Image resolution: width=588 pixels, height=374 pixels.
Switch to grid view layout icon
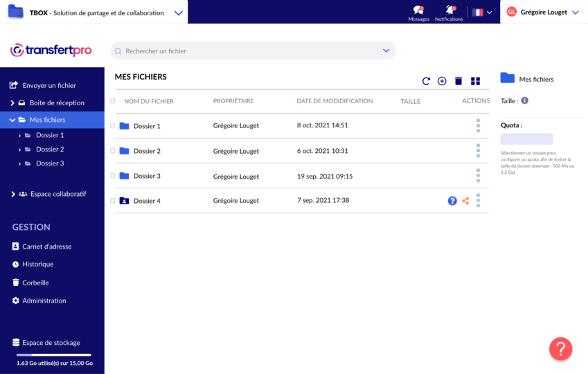point(475,81)
